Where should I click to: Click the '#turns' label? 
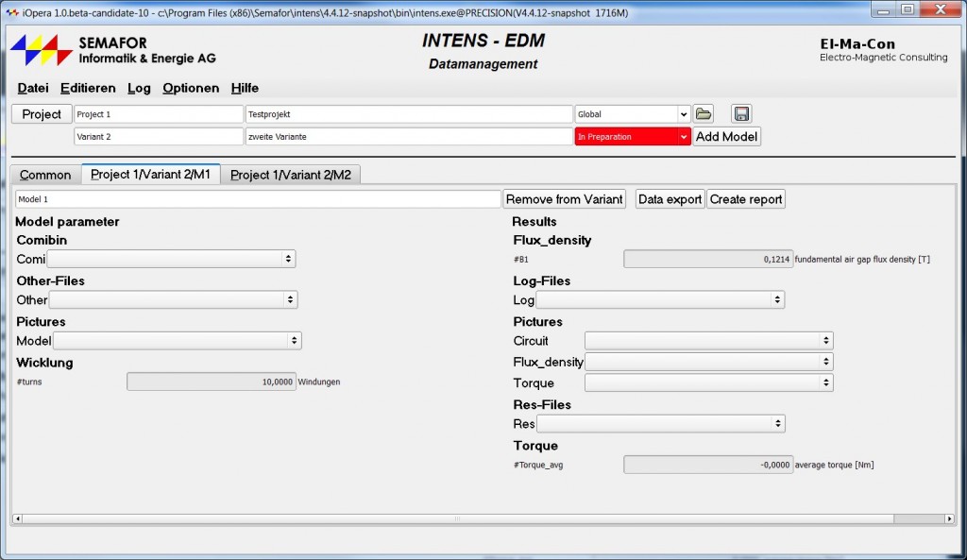pyautogui.click(x=29, y=382)
